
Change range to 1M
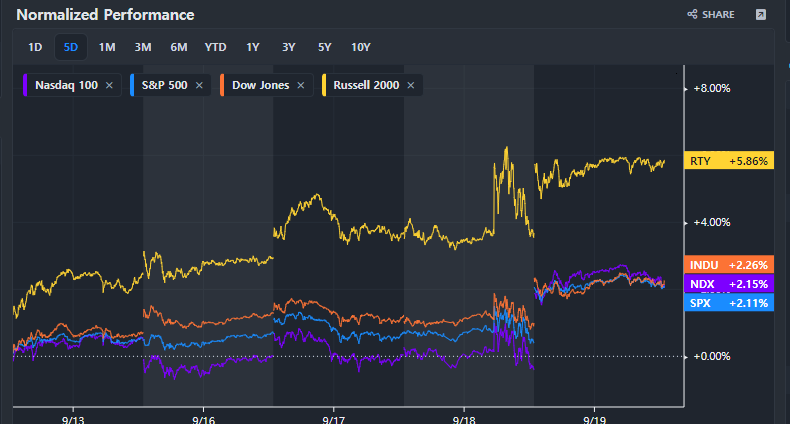coord(107,47)
